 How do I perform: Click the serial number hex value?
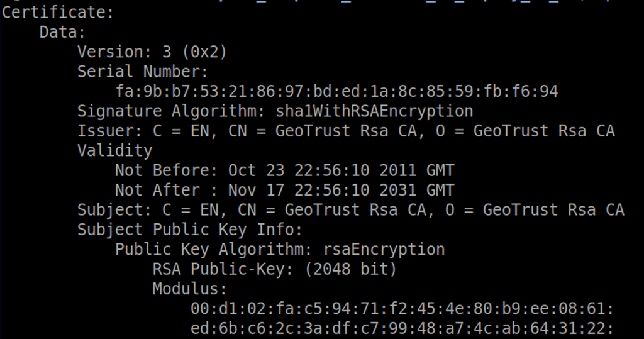(336, 91)
